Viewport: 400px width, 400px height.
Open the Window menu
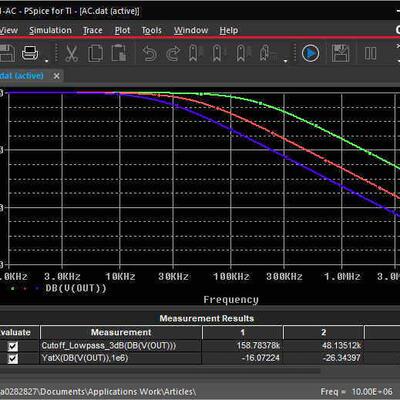coord(191,30)
